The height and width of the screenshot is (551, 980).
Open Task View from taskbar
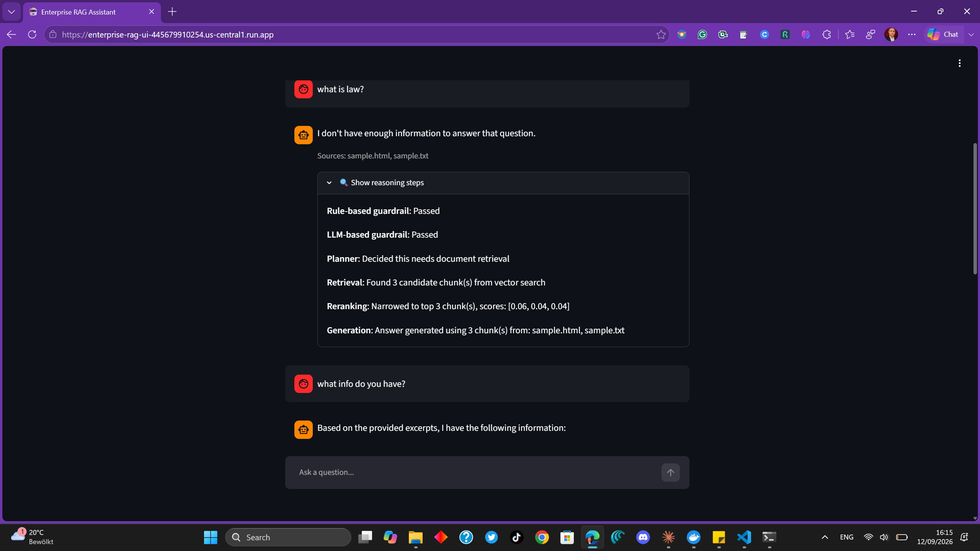pyautogui.click(x=365, y=537)
